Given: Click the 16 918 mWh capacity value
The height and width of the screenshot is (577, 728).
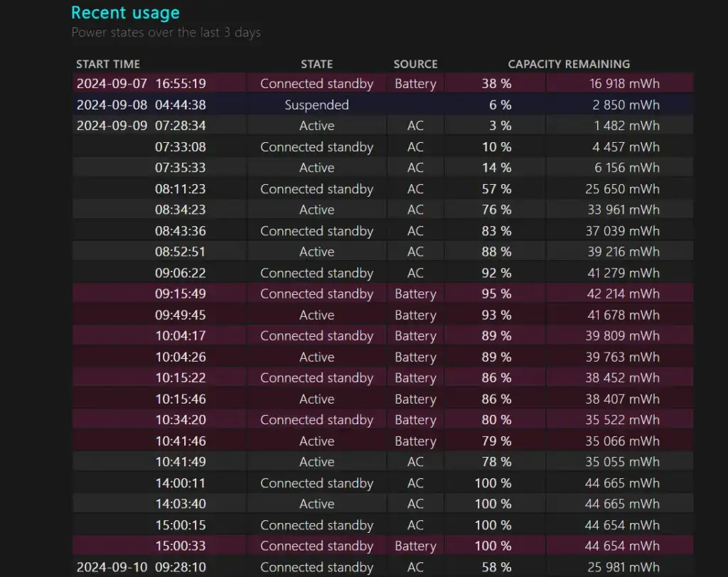Looking at the screenshot, I should (x=624, y=84).
